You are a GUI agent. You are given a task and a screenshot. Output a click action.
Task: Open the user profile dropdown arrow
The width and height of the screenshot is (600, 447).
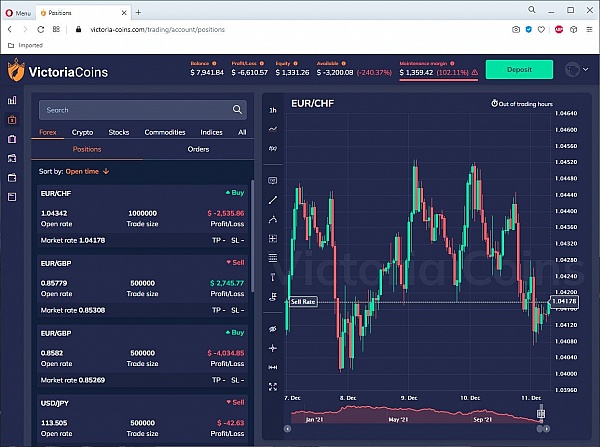(x=585, y=69)
